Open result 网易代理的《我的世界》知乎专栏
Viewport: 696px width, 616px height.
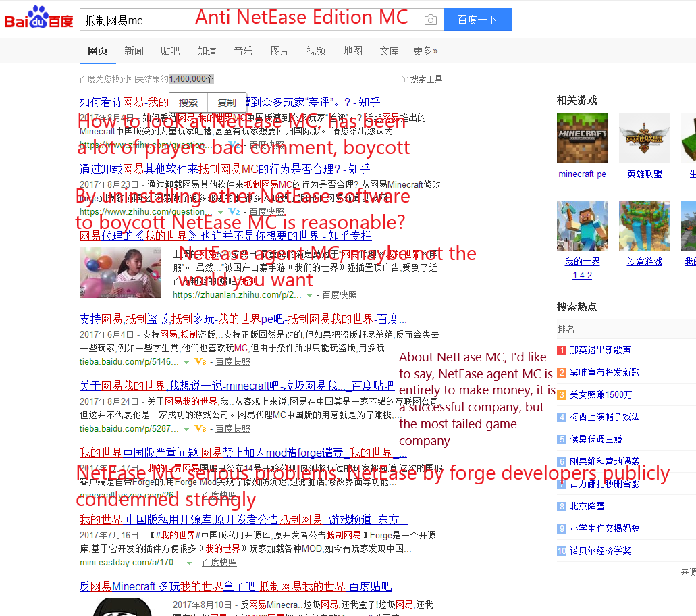pyautogui.click(x=225, y=235)
